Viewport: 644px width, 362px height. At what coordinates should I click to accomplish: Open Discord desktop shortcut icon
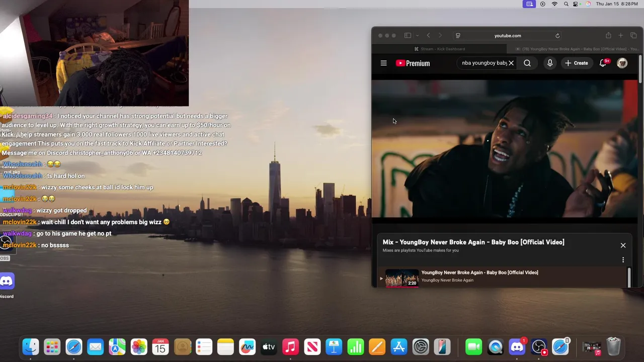point(7,282)
